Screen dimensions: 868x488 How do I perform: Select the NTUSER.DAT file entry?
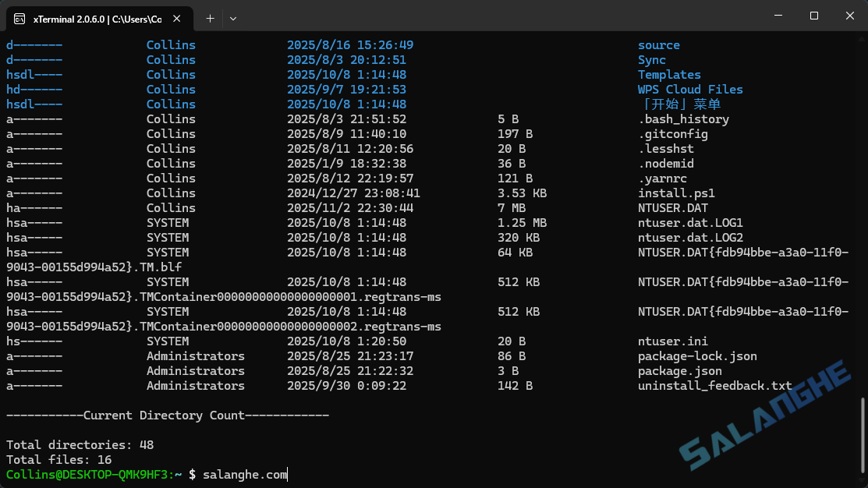tap(673, 207)
